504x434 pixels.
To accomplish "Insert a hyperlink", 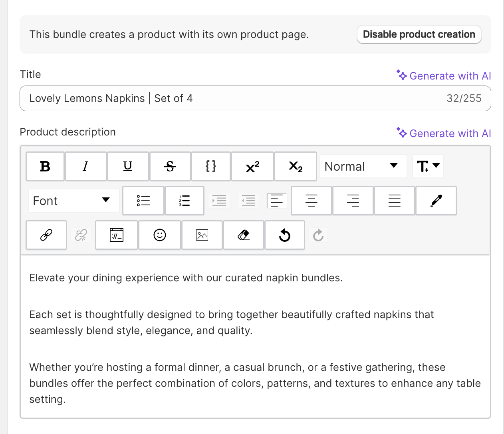I will [46, 235].
